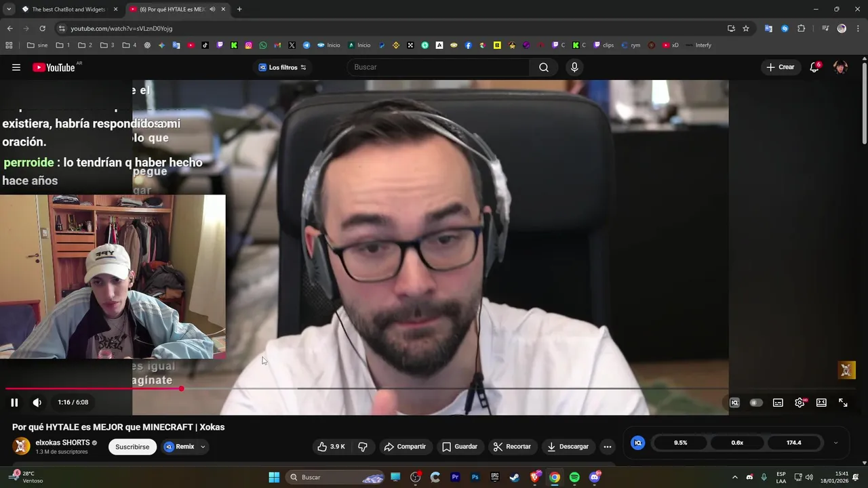Click the 0.6x stat pill
The image size is (868, 488).
[x=737, y=443]
